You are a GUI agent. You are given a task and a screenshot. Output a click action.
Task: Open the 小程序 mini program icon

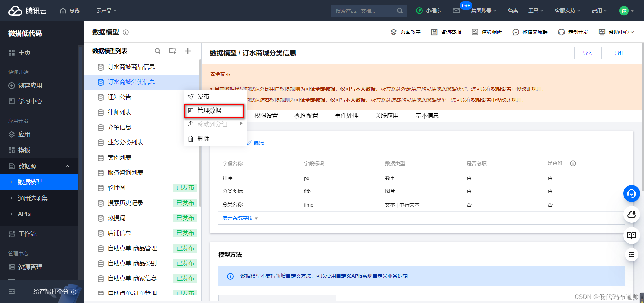(419, 11)
